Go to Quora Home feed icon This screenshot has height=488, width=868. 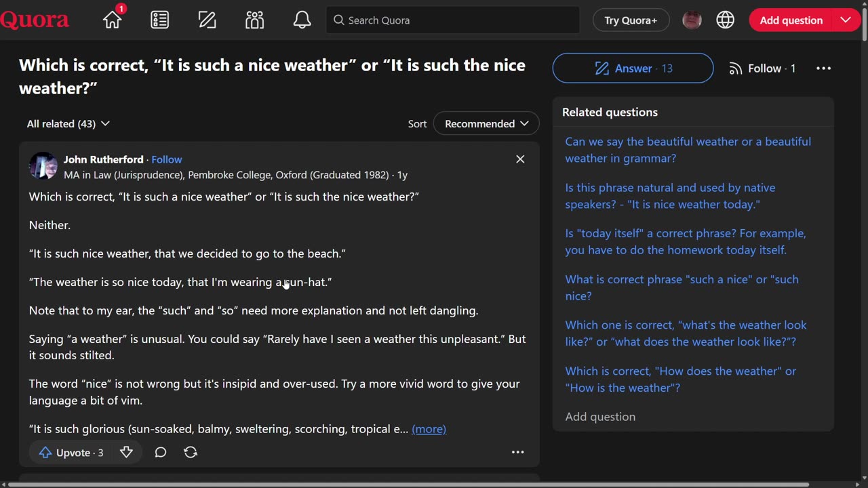113,20
